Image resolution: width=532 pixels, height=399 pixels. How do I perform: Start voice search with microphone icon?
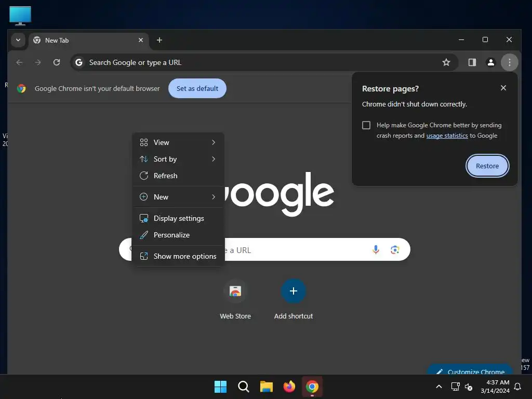click(x=376, y=250)
